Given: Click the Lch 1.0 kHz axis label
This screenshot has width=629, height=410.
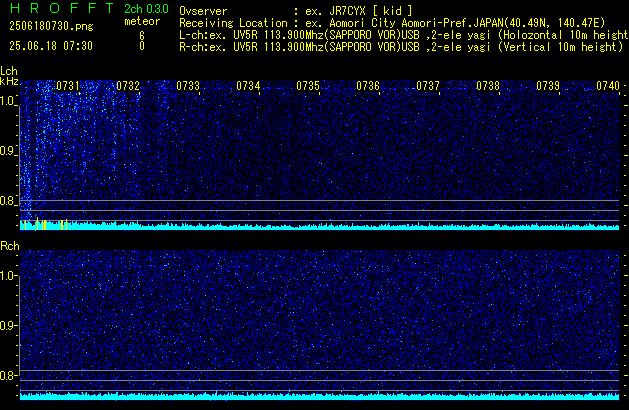Looking at the screenshot, I should (8, 101).
